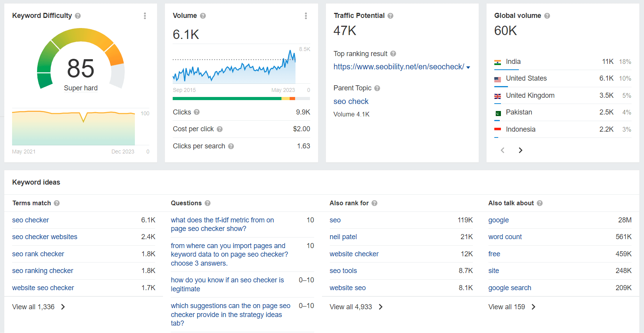Click the Global volume help icon
644x333 pixels.
click(x=547, y=16)
